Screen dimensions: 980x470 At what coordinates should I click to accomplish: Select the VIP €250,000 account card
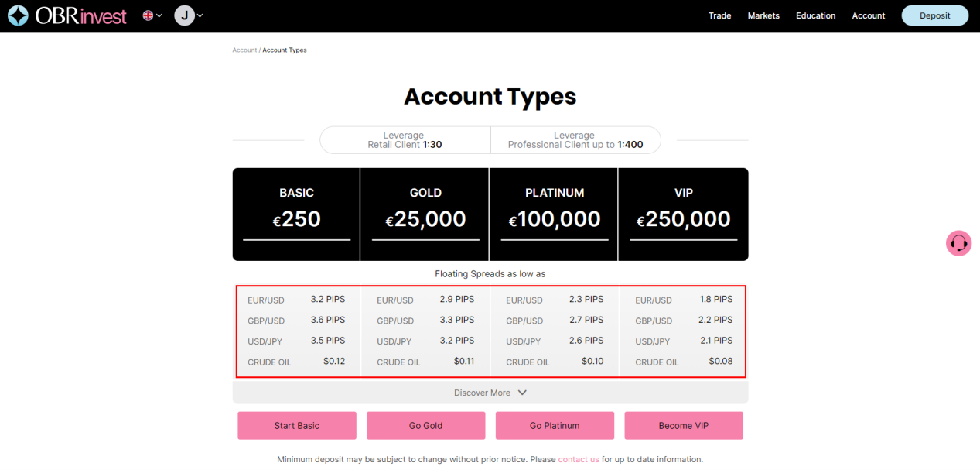(684, 214)
